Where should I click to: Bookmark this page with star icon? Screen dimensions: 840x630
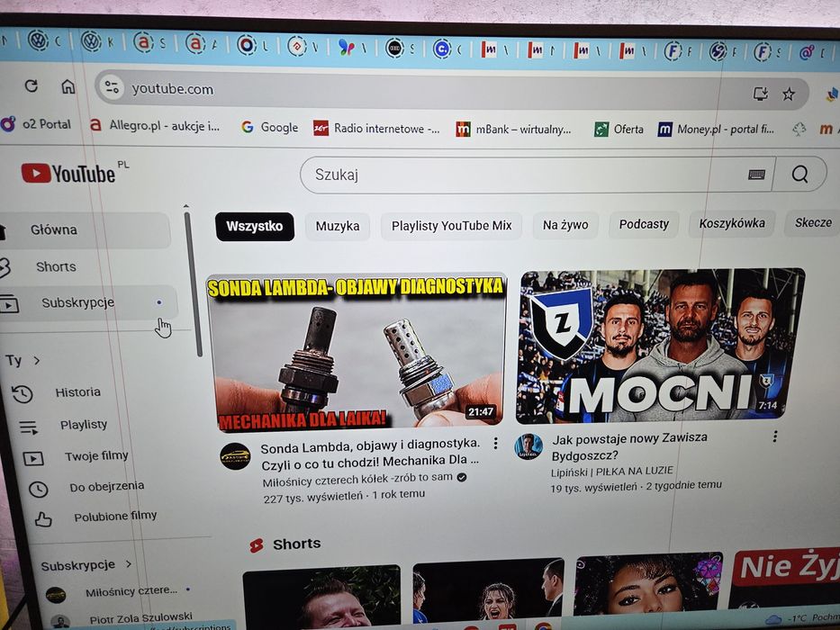pos(788,94)
